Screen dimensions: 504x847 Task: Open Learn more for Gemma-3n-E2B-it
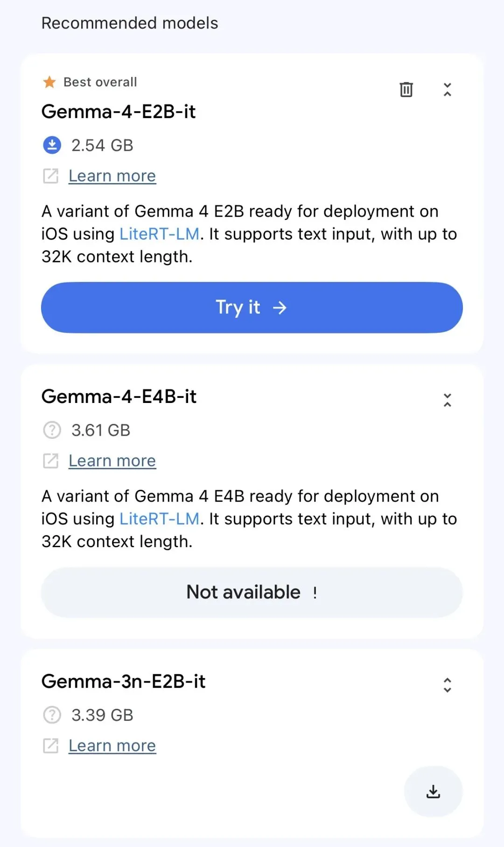(x=112, y=746)
